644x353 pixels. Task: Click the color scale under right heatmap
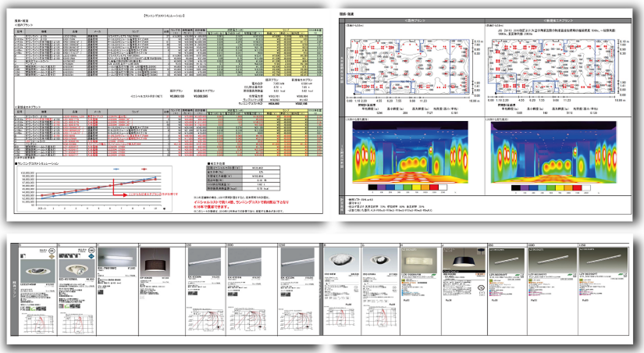(551, 188)
